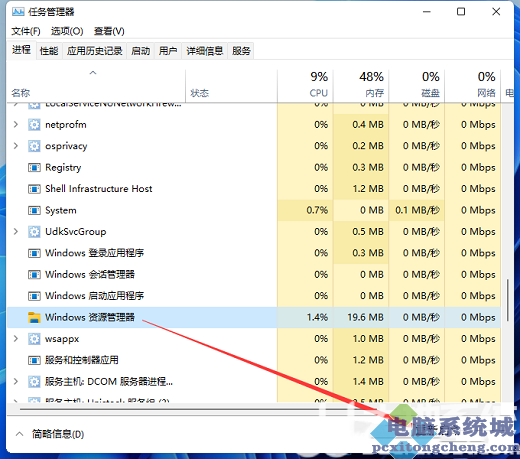This screenshot has width=520, height=459.
Task: Click the Windows 启动应用程序 icon
Action: click(x=34, y=296)
